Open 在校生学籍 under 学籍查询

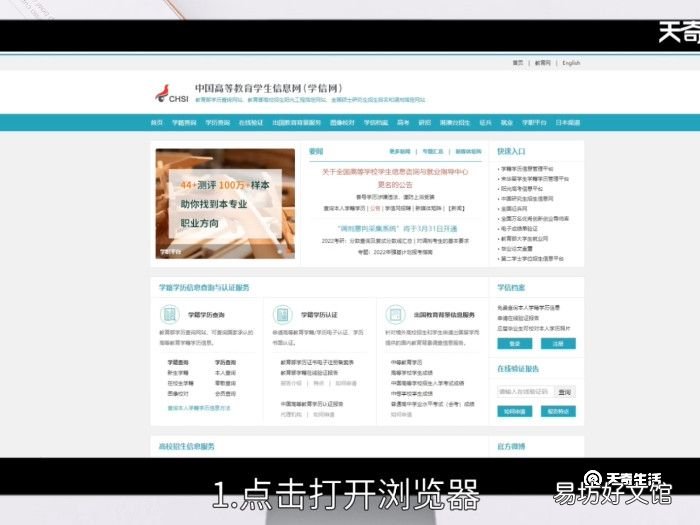(x=181, y=383)
